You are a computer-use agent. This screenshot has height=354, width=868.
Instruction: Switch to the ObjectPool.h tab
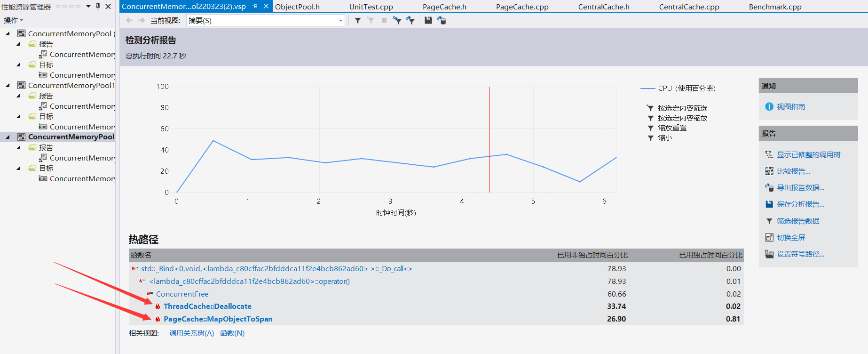(x=297, y=7)
